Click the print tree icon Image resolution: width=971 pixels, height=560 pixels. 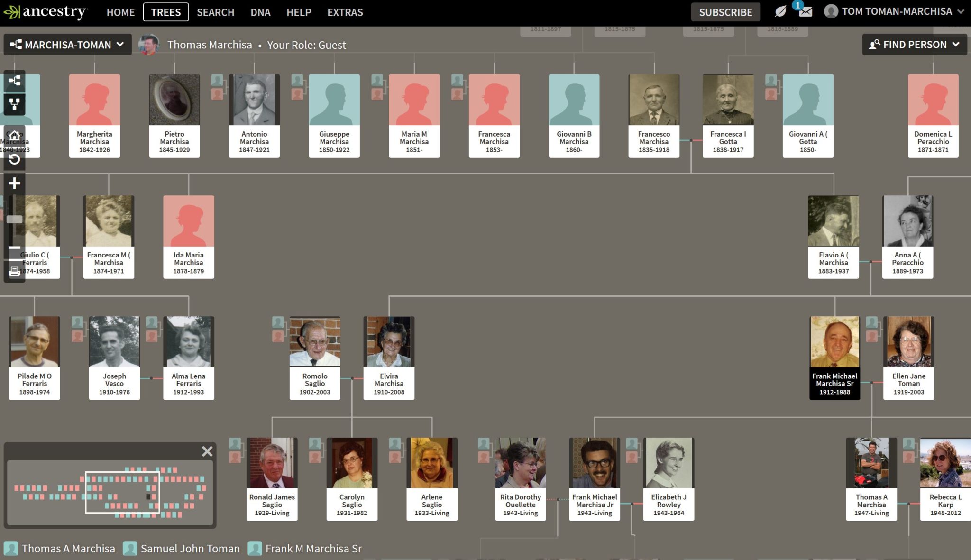[x=14, y=271]
